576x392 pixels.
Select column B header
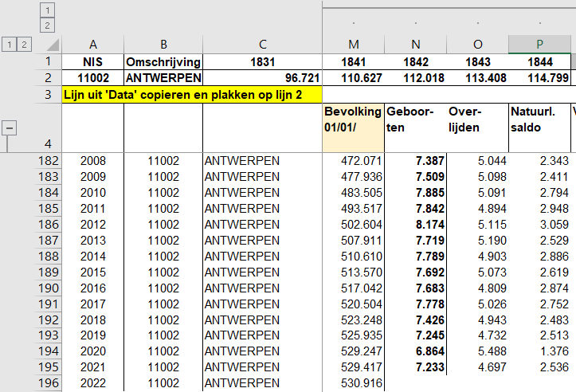[x=163, y=45]
